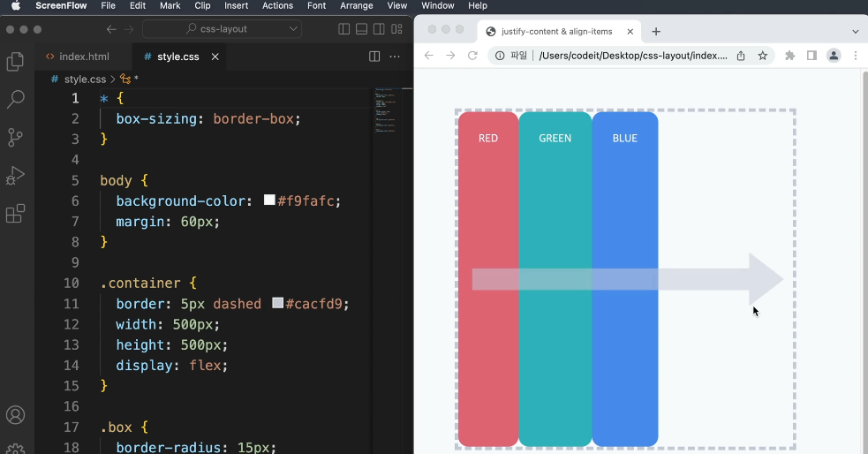Open the Font menu
Viewport: 868px width, 454px height.
(x=316, y=5)
